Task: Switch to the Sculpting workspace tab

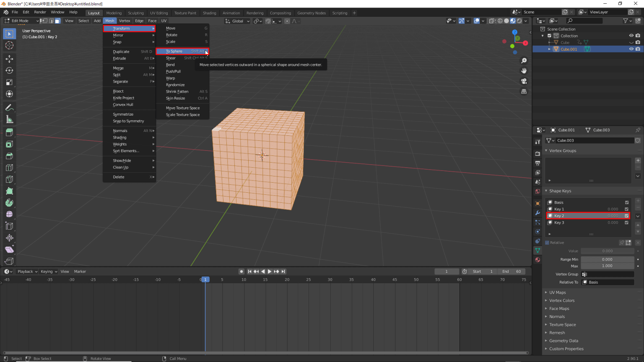Action: click(135, 13)
